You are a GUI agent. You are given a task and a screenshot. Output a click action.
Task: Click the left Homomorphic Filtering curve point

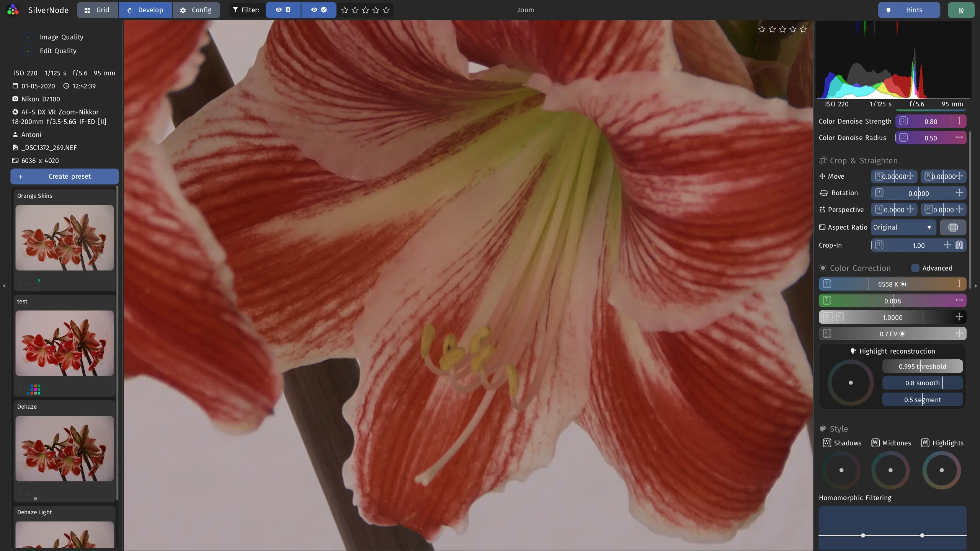point(863,535)
